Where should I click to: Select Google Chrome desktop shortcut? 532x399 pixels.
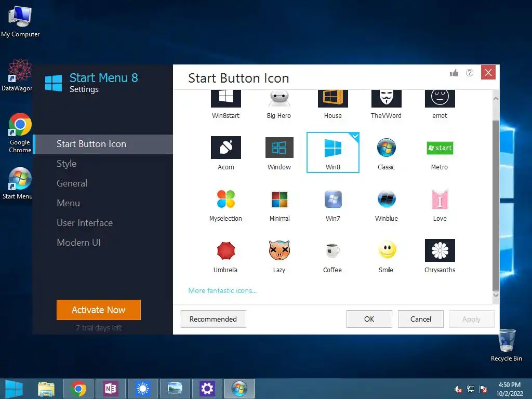[x=20, y=133]
